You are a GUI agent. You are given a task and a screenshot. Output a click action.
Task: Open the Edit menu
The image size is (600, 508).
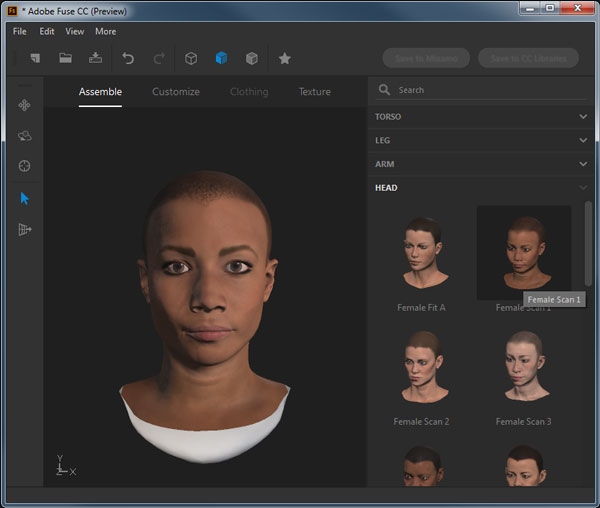point(47,32)
